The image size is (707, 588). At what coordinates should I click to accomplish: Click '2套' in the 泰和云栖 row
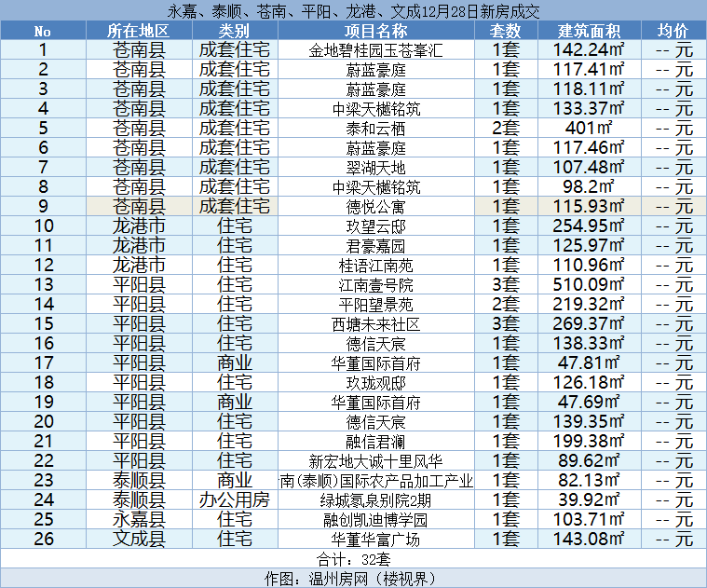click(506, 128)
